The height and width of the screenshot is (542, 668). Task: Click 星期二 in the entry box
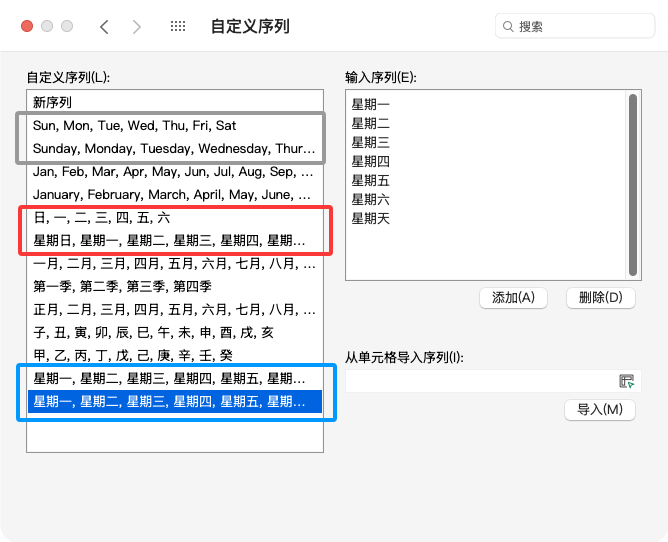370,124
